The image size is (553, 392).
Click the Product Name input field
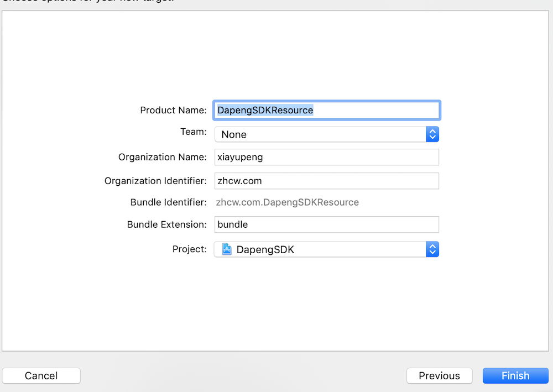tap(326, 110)
